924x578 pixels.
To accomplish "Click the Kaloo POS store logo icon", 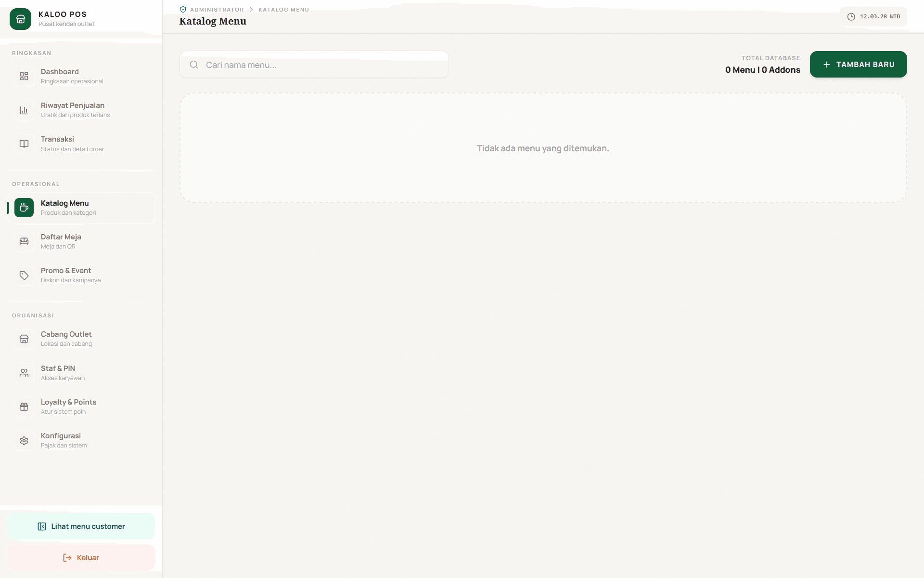I will pos(20,19).
